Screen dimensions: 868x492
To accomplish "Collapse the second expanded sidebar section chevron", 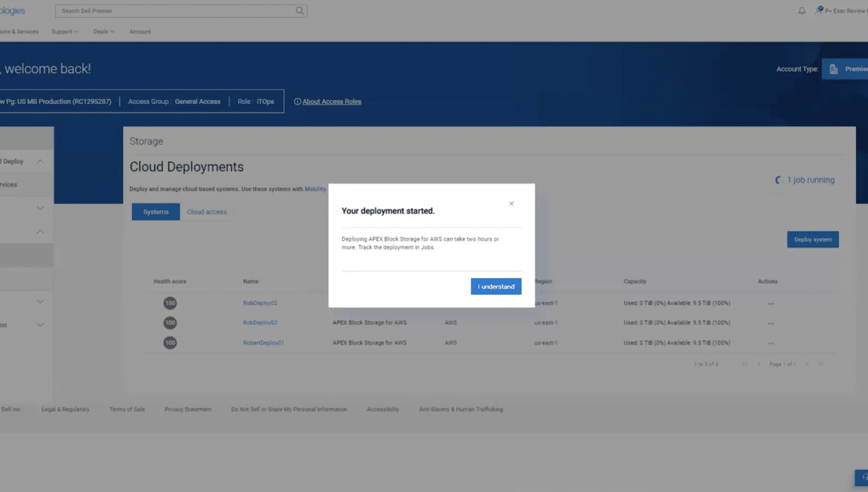I will [40, 232].
